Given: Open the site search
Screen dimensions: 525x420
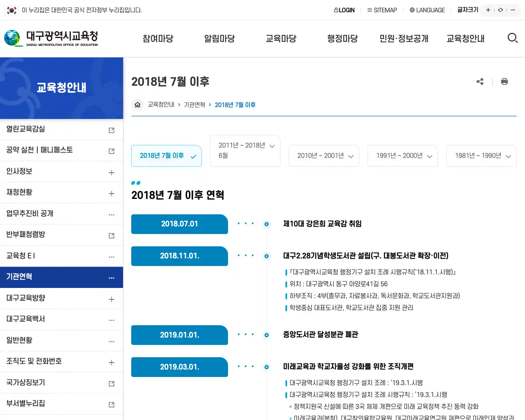Looking at the screenshot, I should 512,38.
